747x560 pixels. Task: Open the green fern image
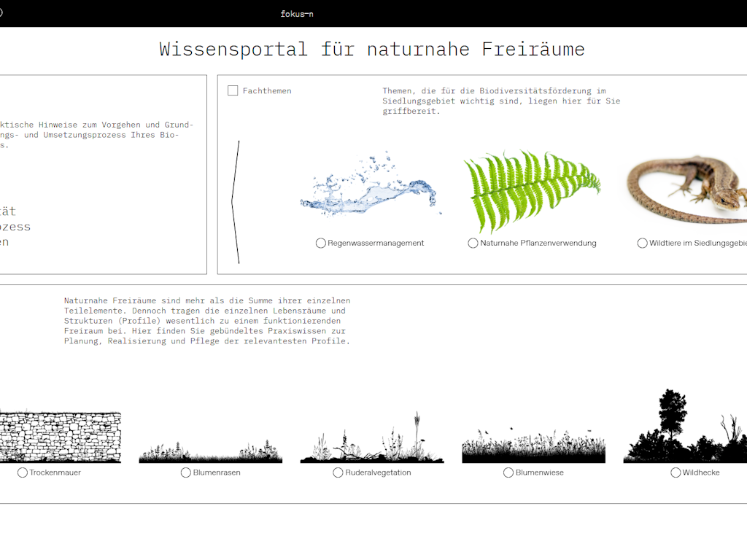[532, 192]
